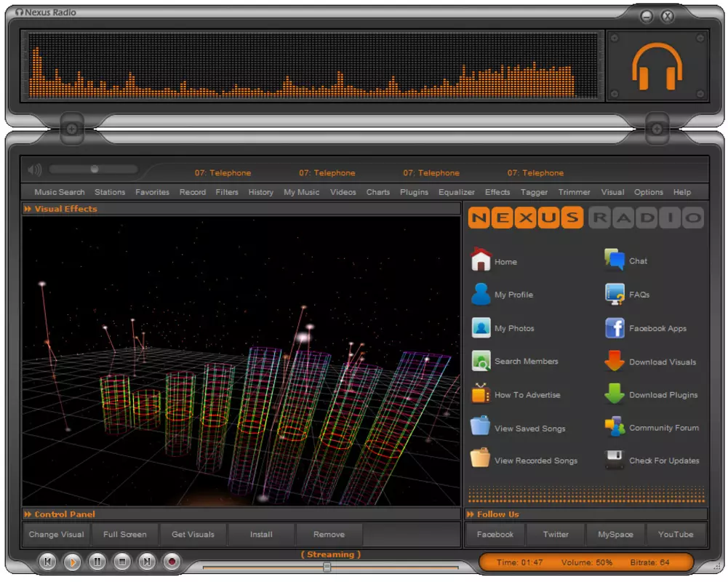Image resolution: width=728 pixels, height=582 pixels.
Task: Pause the stream
Action: click(97, 562)
